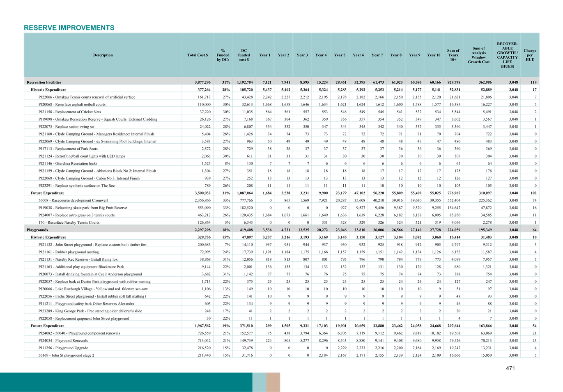Select the Description column header
This screenshot has width=563, height=392.
click(103, 55)
